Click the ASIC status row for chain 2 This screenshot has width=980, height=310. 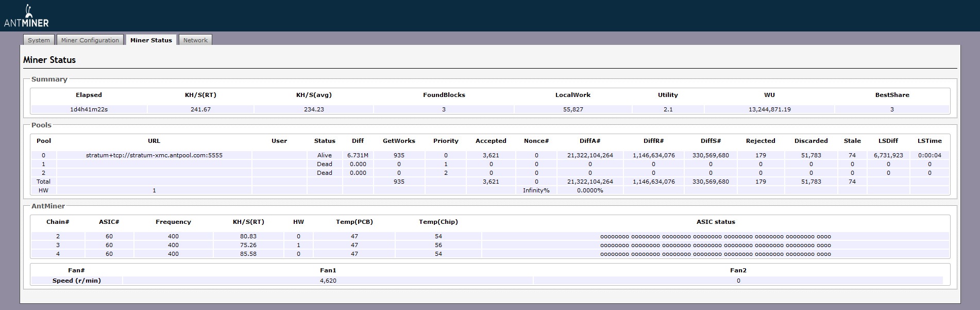click(x=715, y=237)
